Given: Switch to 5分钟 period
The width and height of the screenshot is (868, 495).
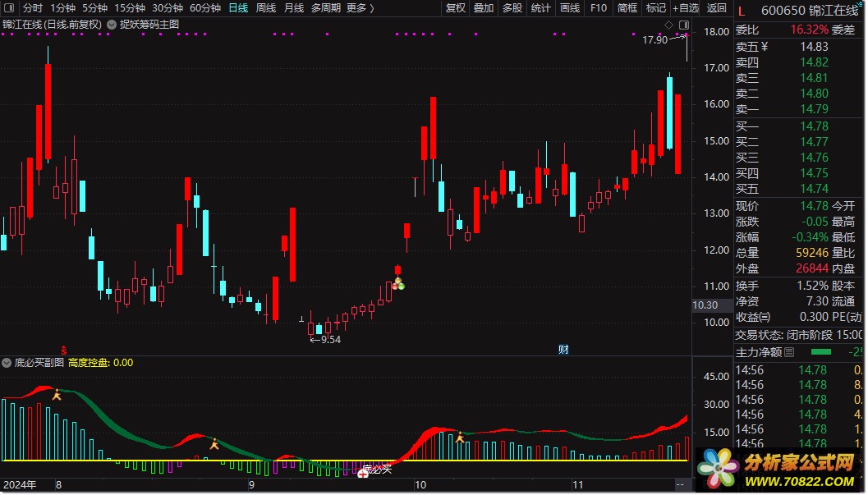Looking at the screenshot, I should pos(94,8).
